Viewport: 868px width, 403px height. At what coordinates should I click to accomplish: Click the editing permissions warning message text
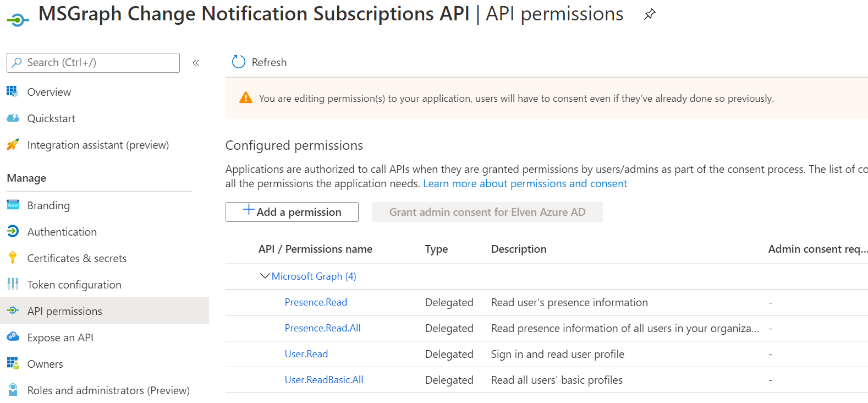coord(517,99)
